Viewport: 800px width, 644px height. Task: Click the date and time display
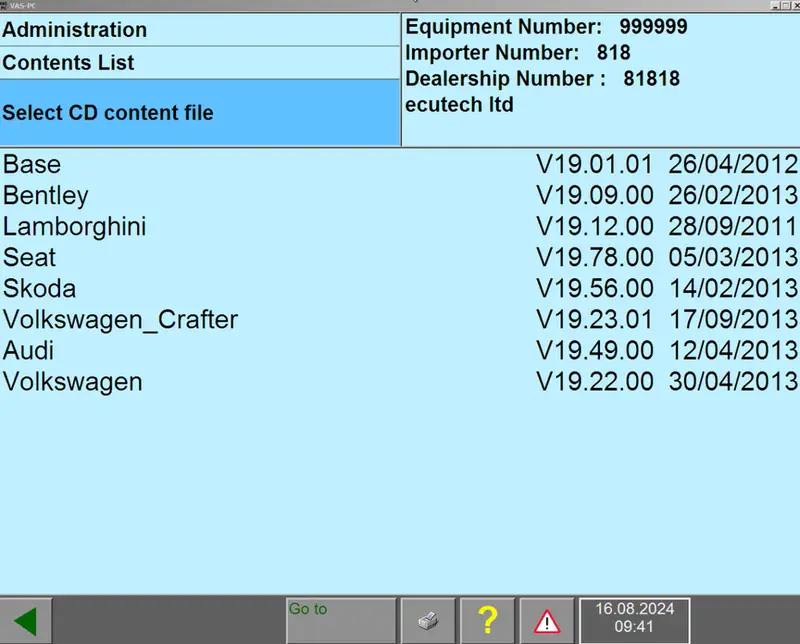point(635,621)
